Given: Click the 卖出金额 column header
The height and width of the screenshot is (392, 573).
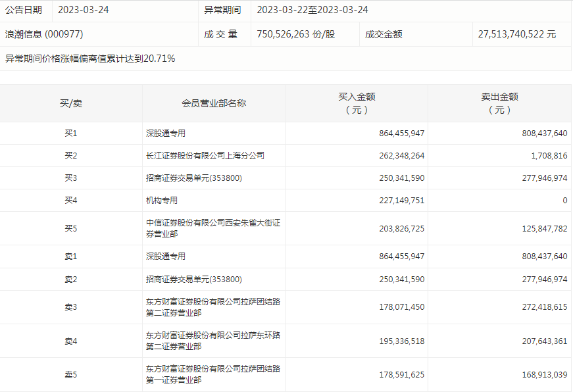Looking at the screenshot, I should [499, 103].
